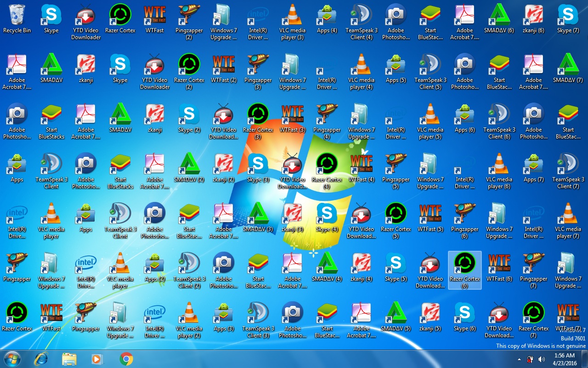
Task: Open the zkanji (2) shortcut
Action: pos(224,168)
